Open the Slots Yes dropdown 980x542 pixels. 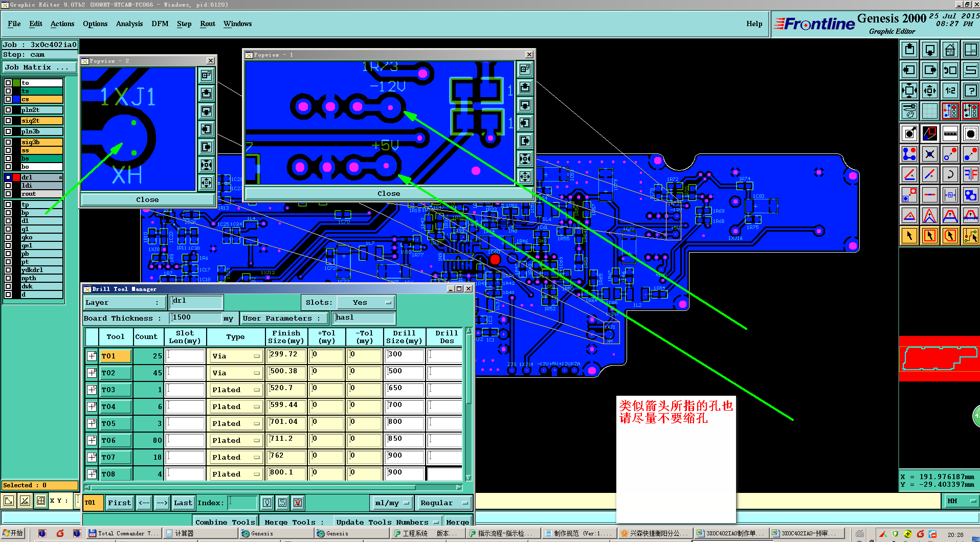click(x=366, y=303)
